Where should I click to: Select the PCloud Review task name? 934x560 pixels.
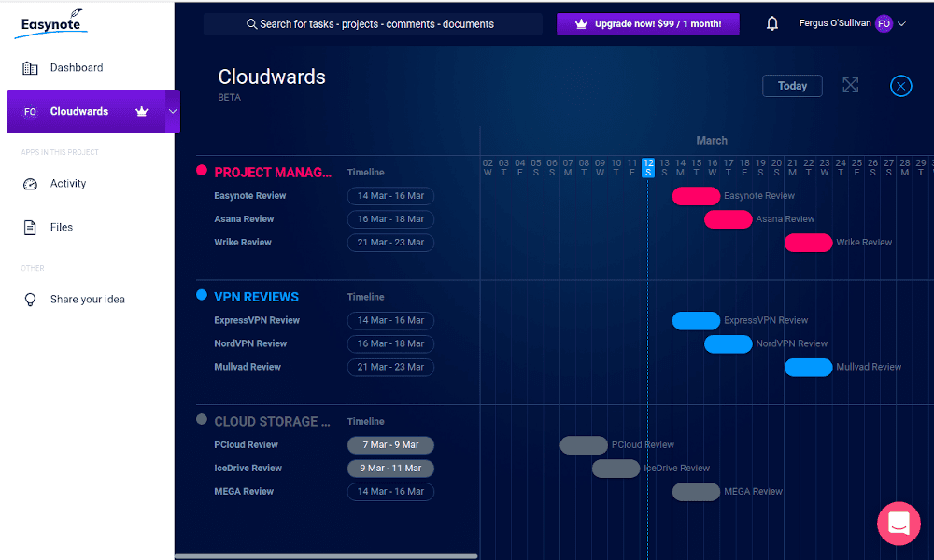[x=246, y=444]
